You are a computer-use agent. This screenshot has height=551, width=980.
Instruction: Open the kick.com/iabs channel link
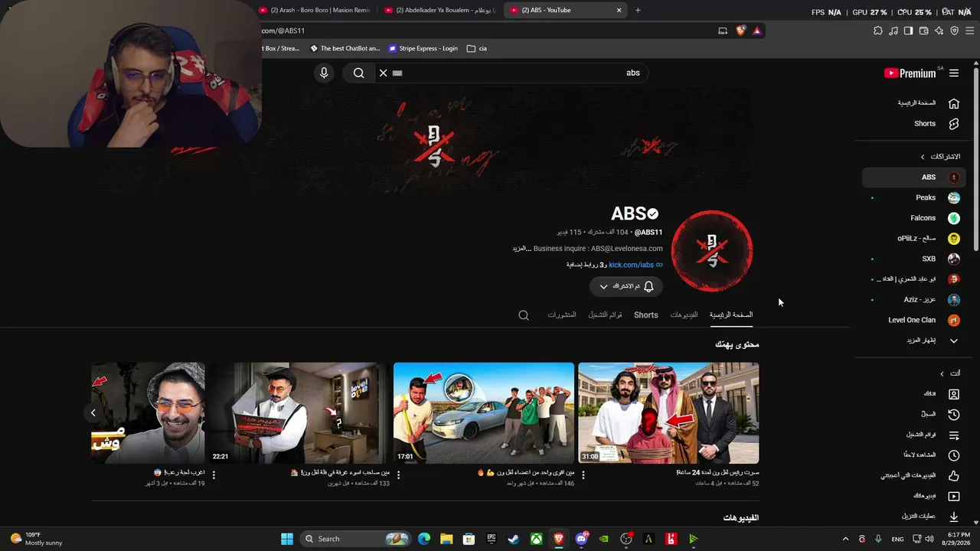point(632,265)
